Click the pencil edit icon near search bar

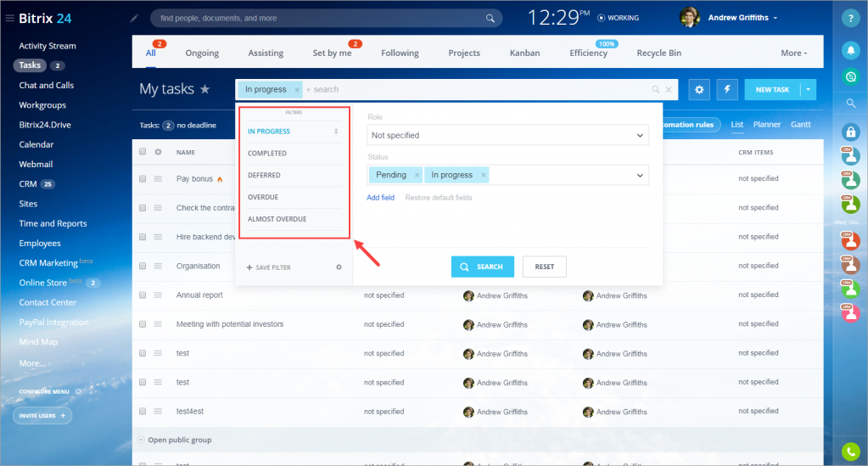click(x=134, y=19)
